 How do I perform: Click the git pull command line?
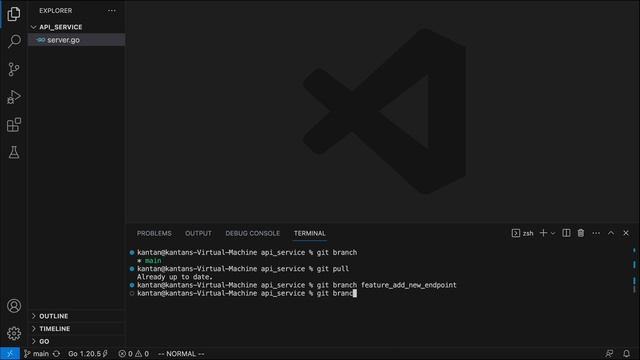pyautogui.click(x=243, y=269)
